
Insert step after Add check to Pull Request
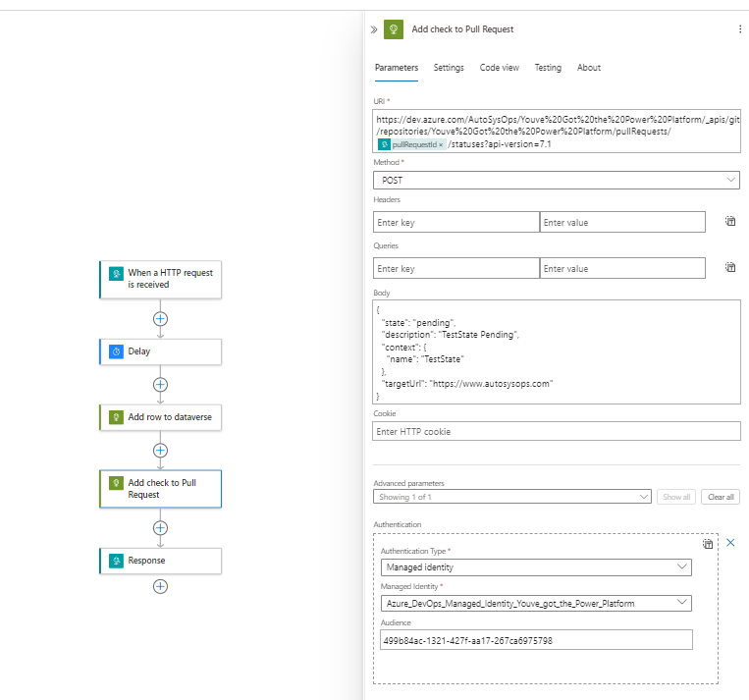click(x=161, y=528)
